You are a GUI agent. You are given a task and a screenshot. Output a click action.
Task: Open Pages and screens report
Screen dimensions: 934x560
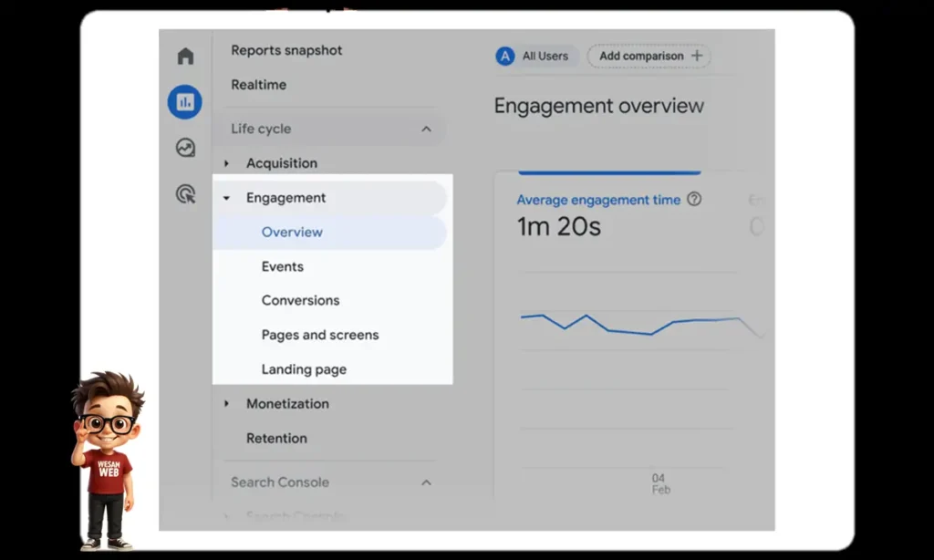319,335
